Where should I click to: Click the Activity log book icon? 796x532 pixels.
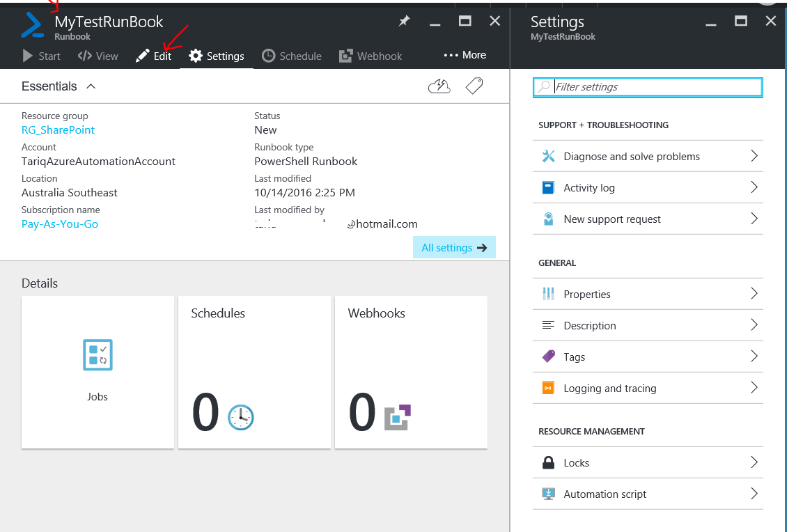point(548,188)
